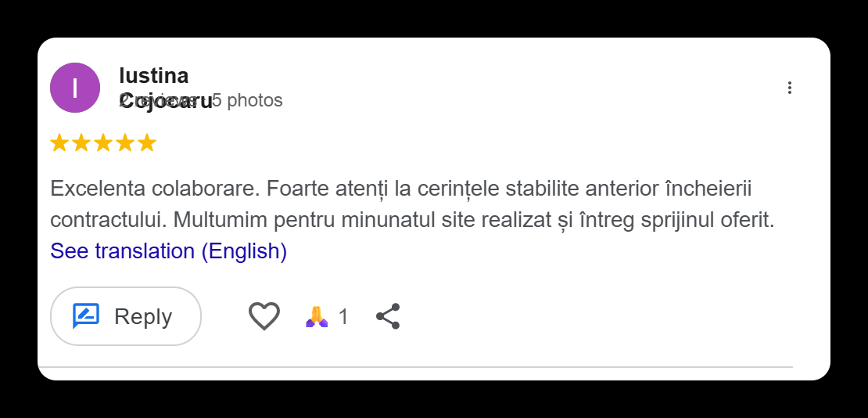Click the second yellow rating star
Screen dimensions: 868x418
coord(81,143)
